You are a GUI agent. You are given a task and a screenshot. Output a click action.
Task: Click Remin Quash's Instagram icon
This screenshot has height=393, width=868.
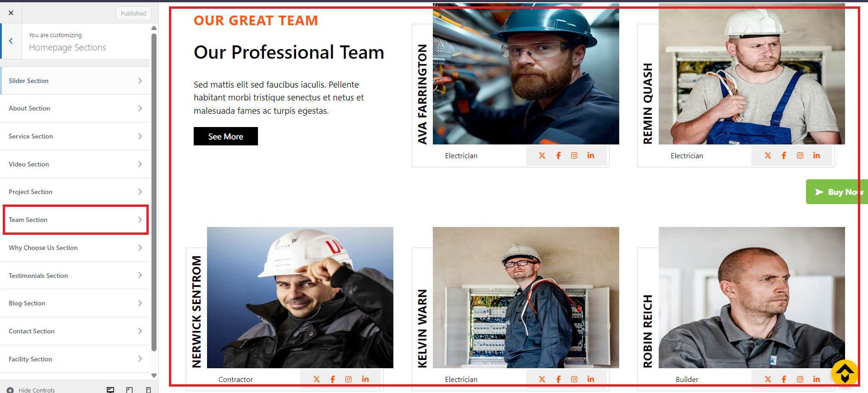[800, 155]
